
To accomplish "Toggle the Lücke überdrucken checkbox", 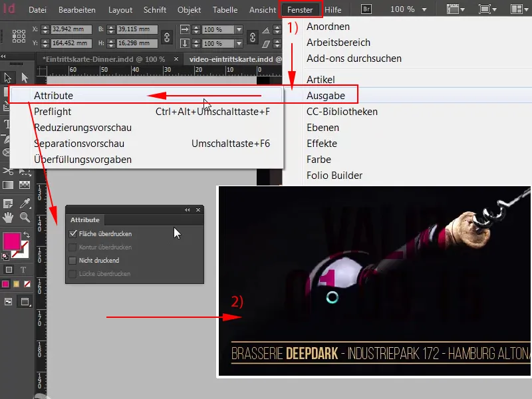I will [x=72, y=273].
